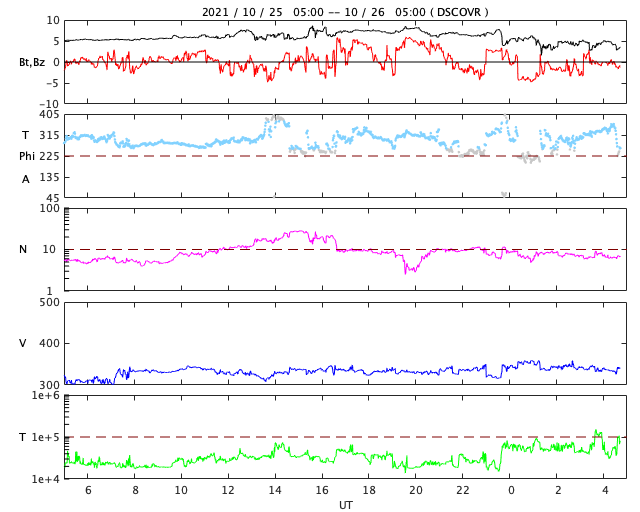Click the 'Phi' axis label
The image size is (640, 512).
click(x=27, y=156)
